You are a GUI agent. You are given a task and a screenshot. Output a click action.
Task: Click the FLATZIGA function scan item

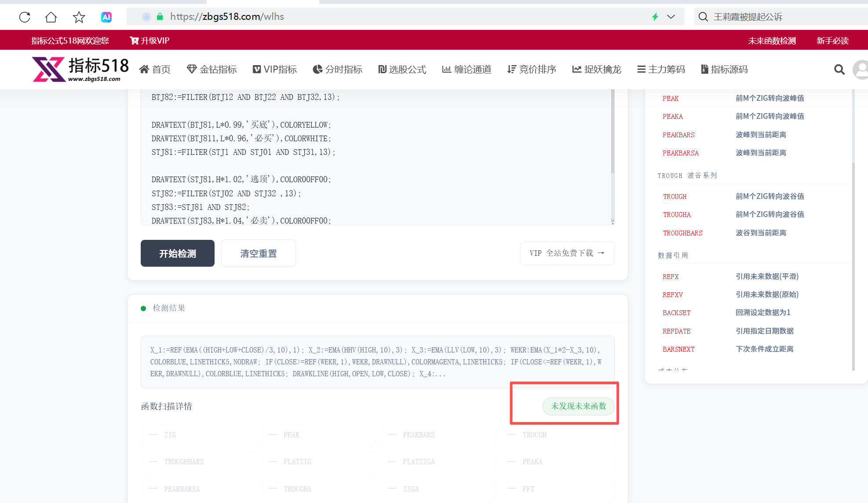pyautogui.click(x=438, y=462)
